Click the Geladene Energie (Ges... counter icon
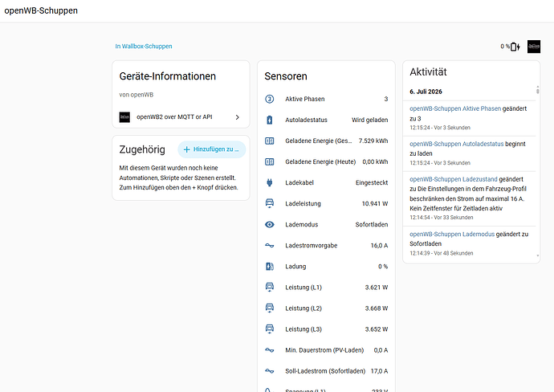Viewport: 554px width, 392px height. coord(269,141)
